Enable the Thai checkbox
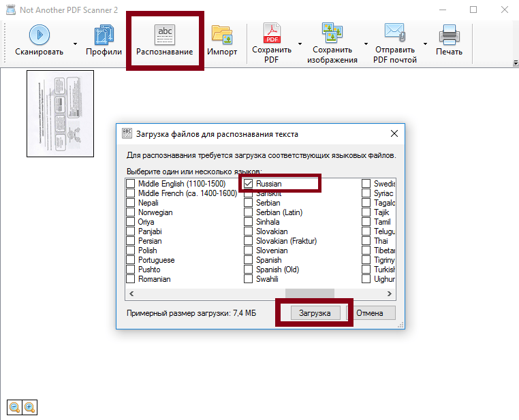The height and width of the screenshot is (420, 519). (366, 241)
